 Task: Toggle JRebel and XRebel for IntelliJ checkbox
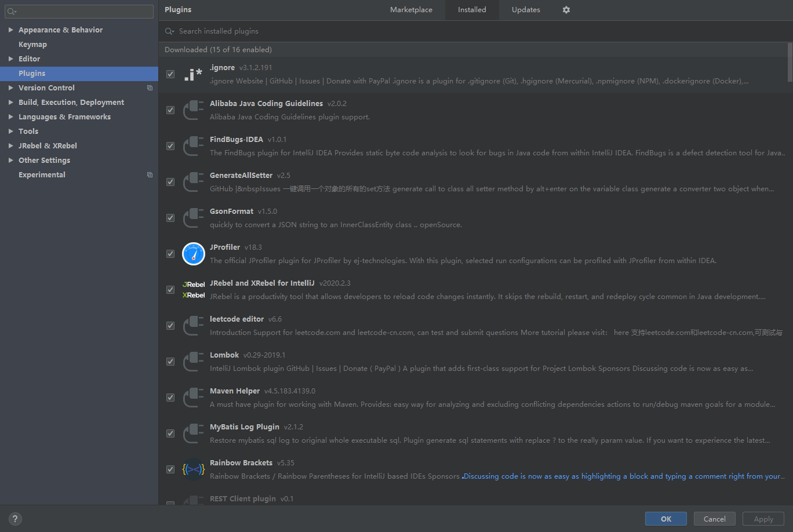(170, 290)
